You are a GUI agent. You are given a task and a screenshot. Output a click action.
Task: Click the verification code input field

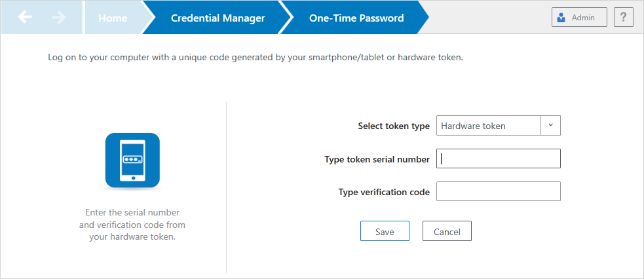(498, 191)
